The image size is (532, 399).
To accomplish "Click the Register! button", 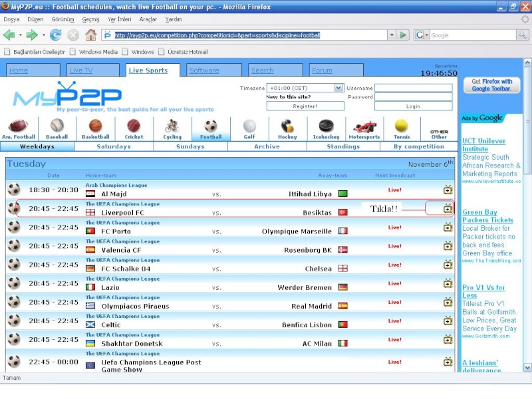I will point(305,106).
